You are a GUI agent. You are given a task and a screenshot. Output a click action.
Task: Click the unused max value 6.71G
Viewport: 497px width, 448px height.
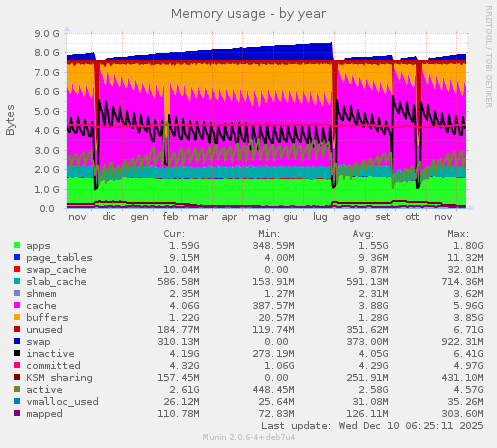point(468,330)
